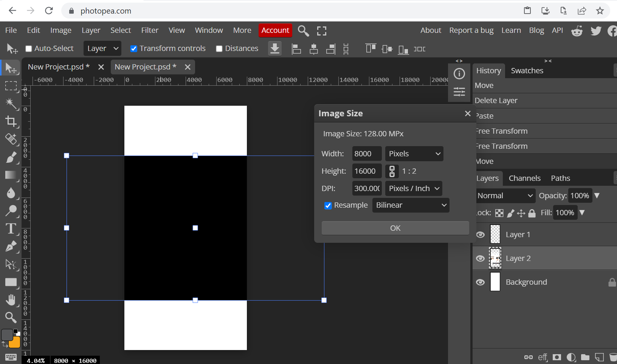The height and width of the screenshot is (364, 617).
Task: Select the Pen tool
Action: pos(11,246)
